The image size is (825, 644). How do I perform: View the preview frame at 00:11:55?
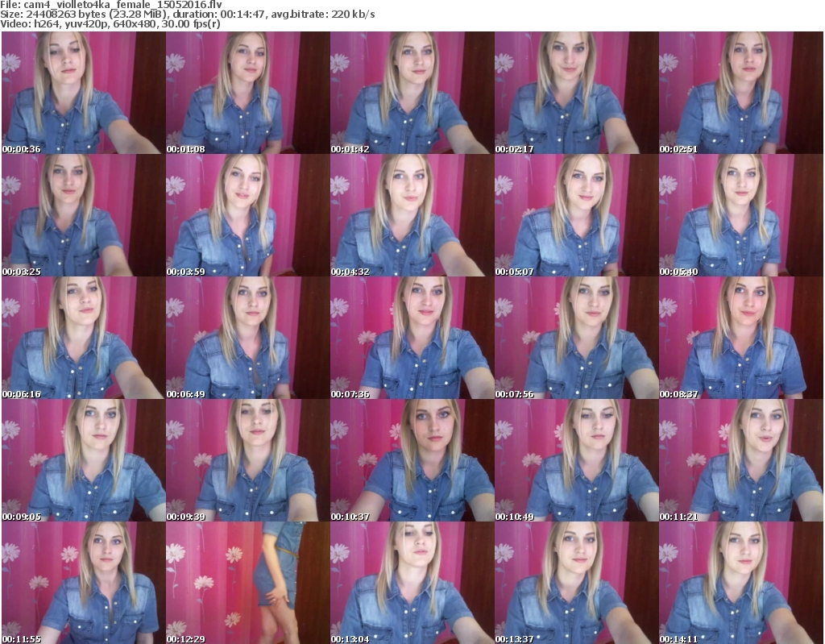[84, 583]
